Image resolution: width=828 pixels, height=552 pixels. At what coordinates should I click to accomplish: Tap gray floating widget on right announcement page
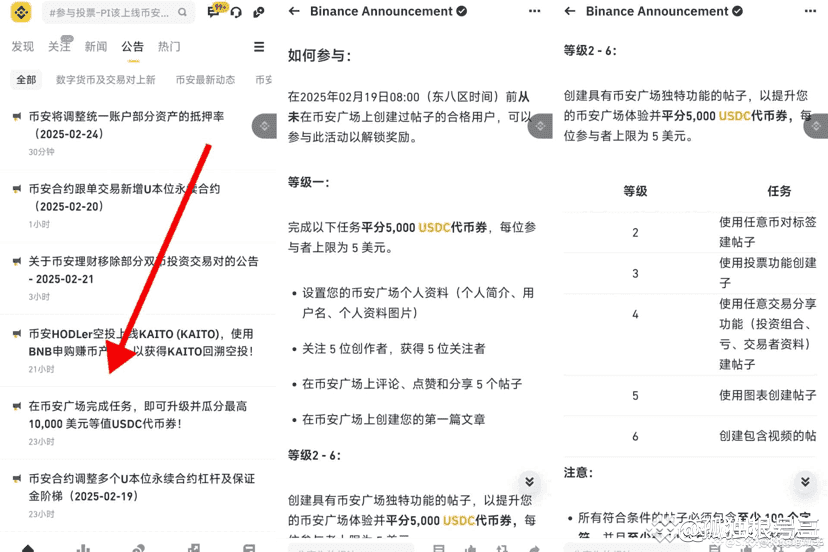pos(816,126)
